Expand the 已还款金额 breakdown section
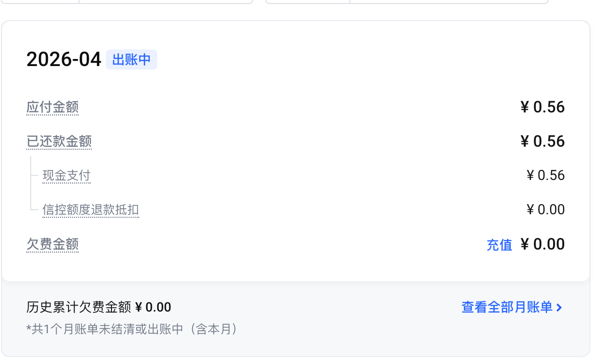The image size is (597, 364). tap(58, 142)
